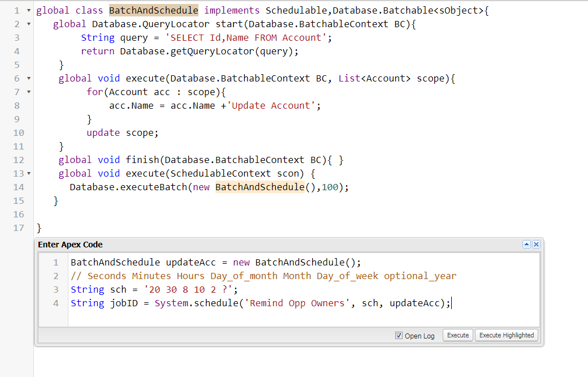588x377 pixels.
Task: Click the Execute Highlighted button
Action: (x=506, y=335)
